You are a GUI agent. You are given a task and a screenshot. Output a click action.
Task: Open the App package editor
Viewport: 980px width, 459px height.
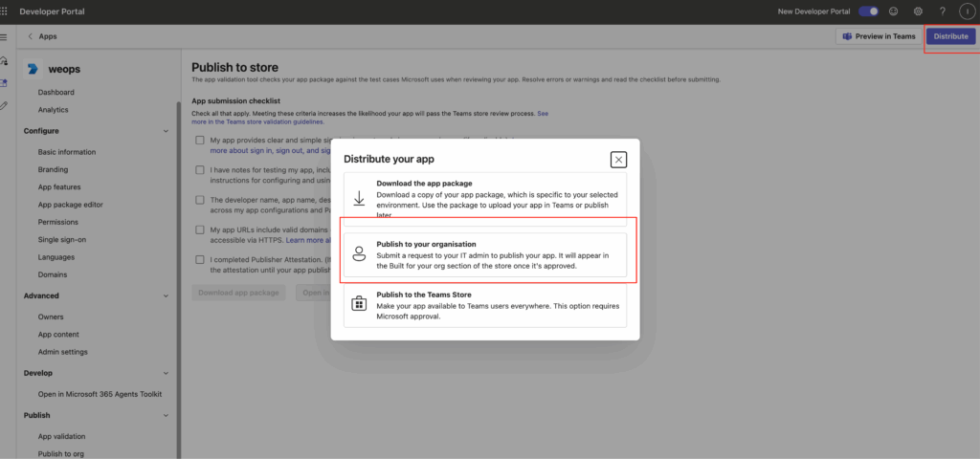coord(71,205)
